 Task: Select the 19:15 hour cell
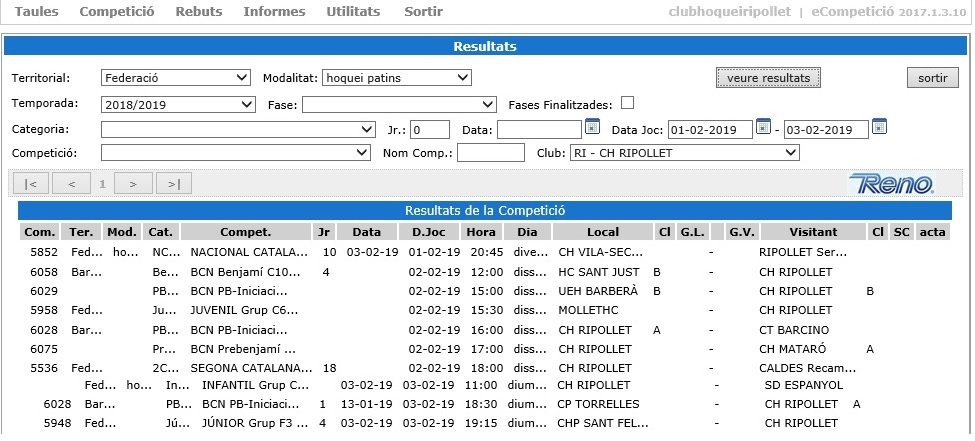click(x=481, y=423)
